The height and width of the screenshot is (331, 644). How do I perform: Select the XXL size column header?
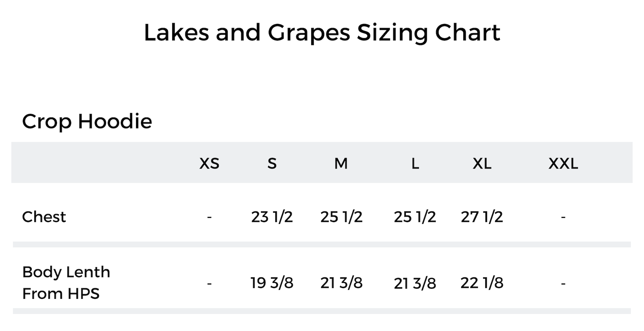point(563,164)
